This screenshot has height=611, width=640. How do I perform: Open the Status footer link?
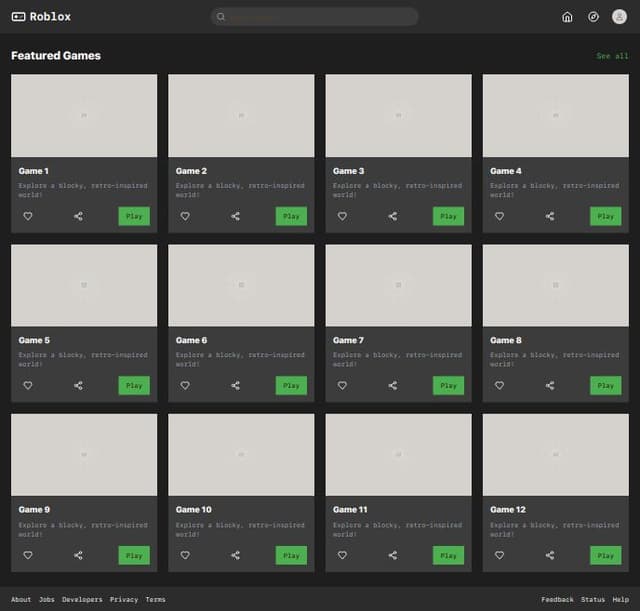(593, 600)
